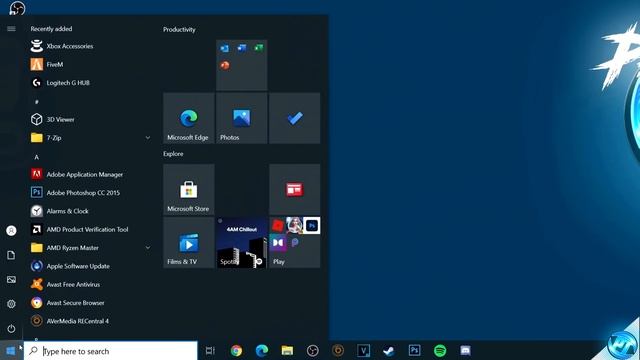Screen dimensions: 640x360
Task: Launch FiveM from the app list
Action: [x=90, y=64]
